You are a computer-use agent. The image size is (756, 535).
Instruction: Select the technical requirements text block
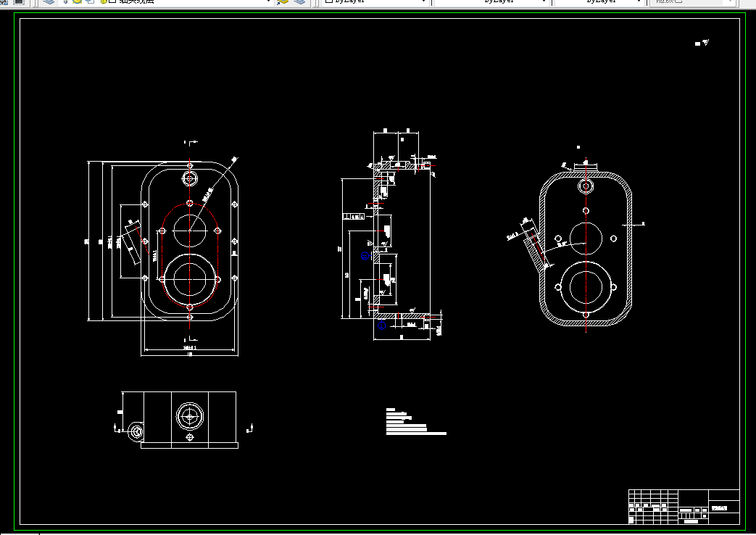(416, 422)
